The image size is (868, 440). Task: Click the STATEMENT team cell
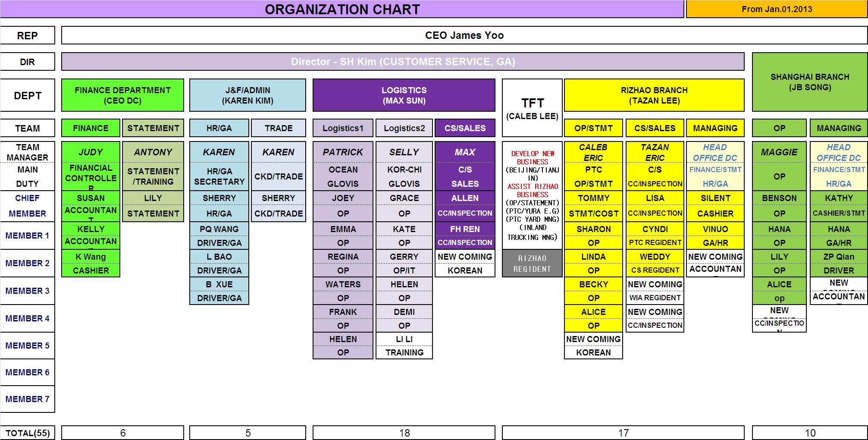point(153,128)
